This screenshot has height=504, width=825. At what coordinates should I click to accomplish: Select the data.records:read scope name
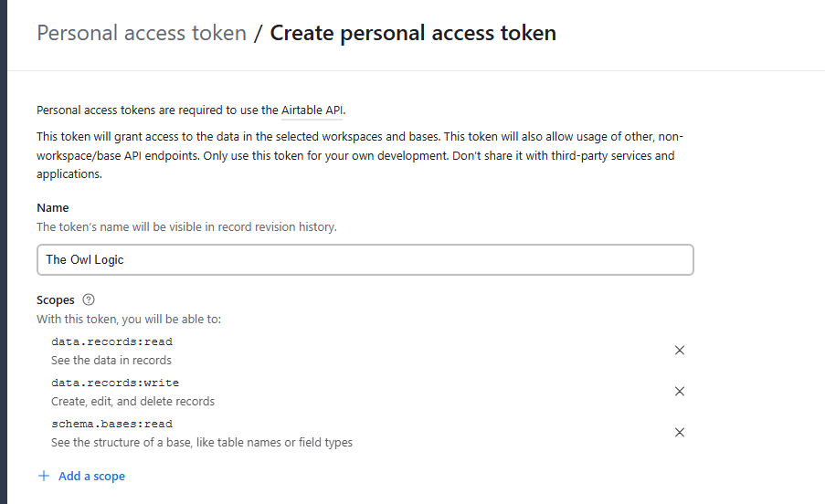coord(111,341)
